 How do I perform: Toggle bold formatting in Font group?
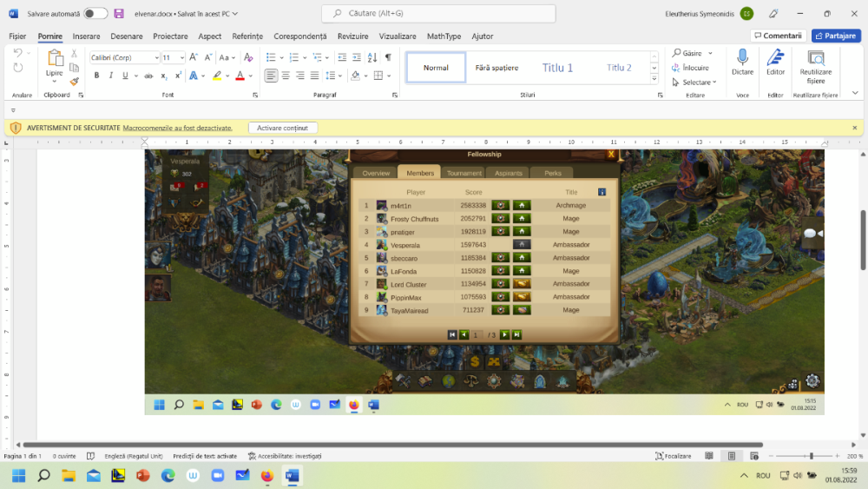(x=96, y=76)
